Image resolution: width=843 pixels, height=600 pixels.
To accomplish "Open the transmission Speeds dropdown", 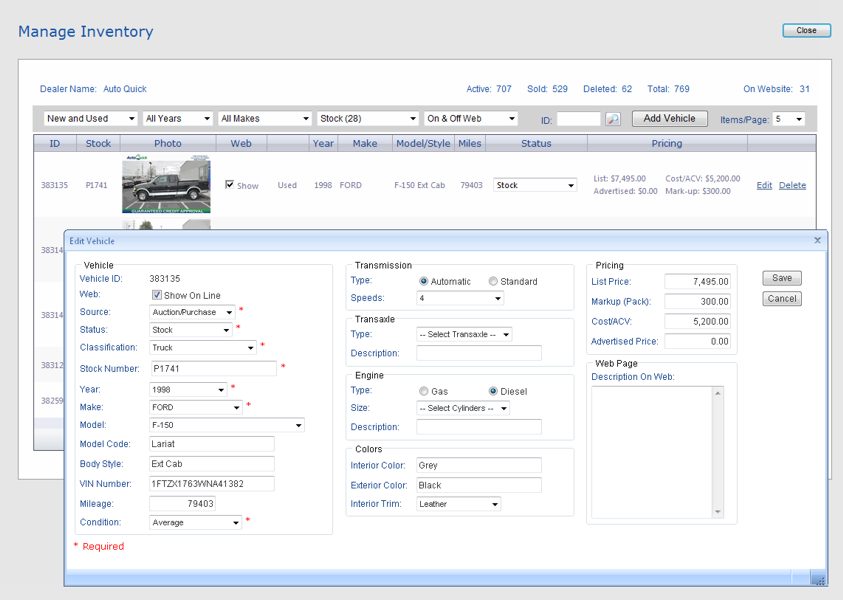I will point(460,298).
